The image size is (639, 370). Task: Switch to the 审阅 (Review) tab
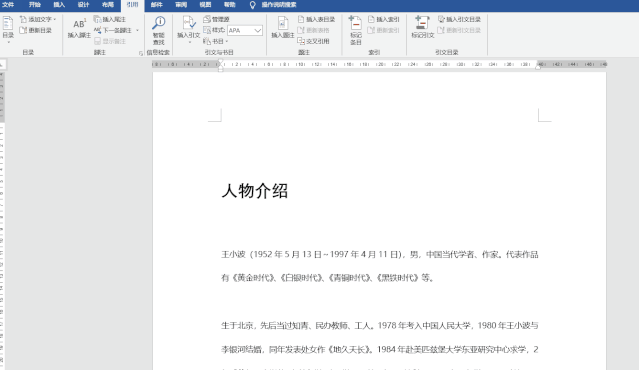181,5
